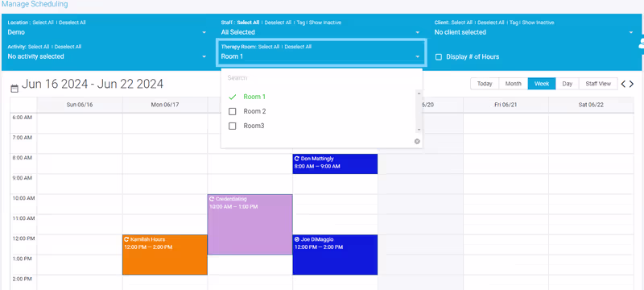The image size is (644, 290).
Task: Open the Credentialing 10:00 AM event
Action: [250, 224]
